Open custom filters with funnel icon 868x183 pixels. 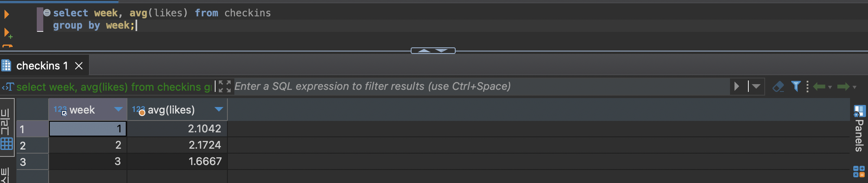[795, 86]
